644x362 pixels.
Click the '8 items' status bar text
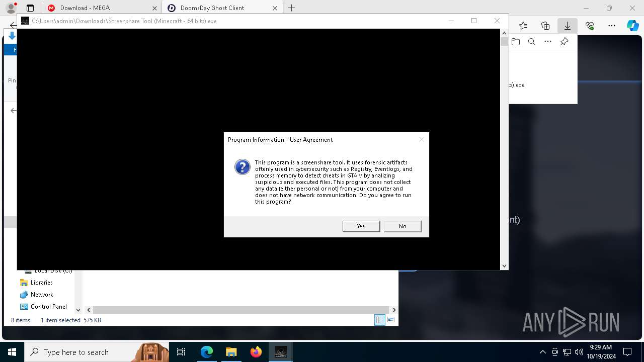pyautogui.click(x=21, y=320)
